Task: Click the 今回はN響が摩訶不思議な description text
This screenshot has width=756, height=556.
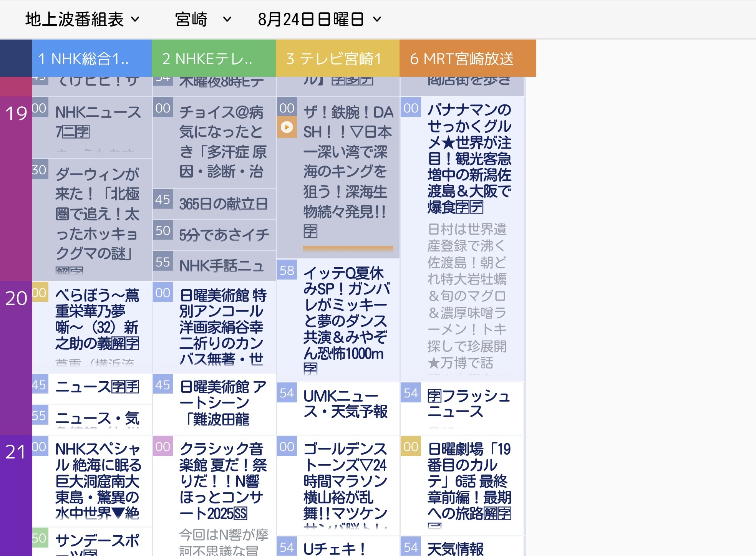Action: [x=224, y=542]
